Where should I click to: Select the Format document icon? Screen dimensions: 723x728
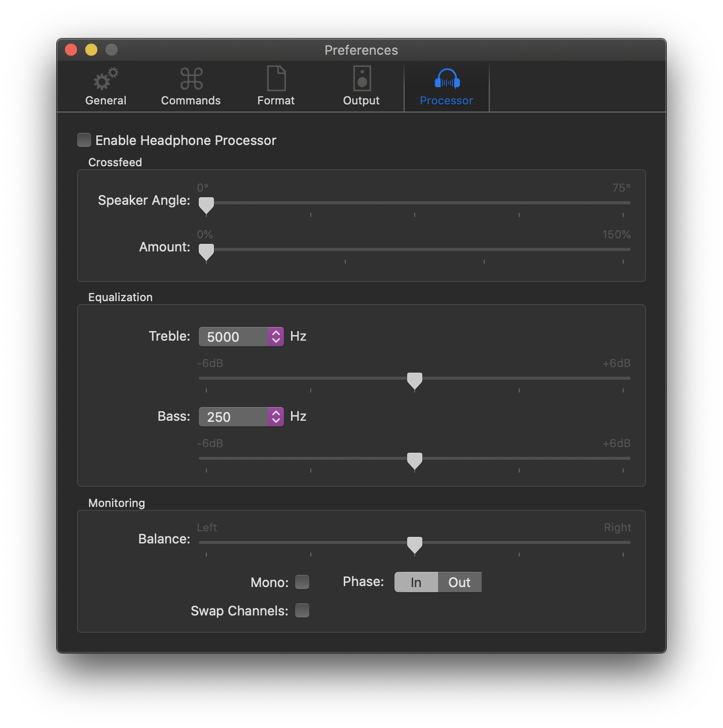[x=276, y=79]
